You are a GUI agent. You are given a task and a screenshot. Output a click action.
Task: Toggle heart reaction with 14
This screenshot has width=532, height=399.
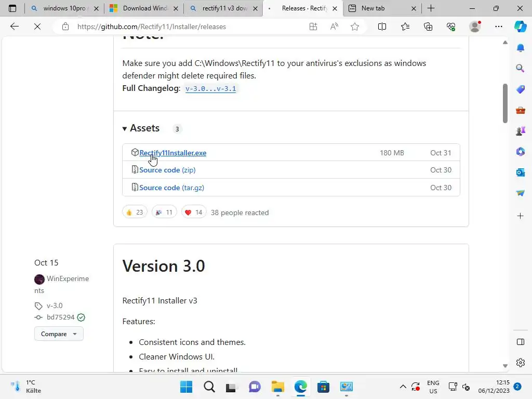coord(194,212)
